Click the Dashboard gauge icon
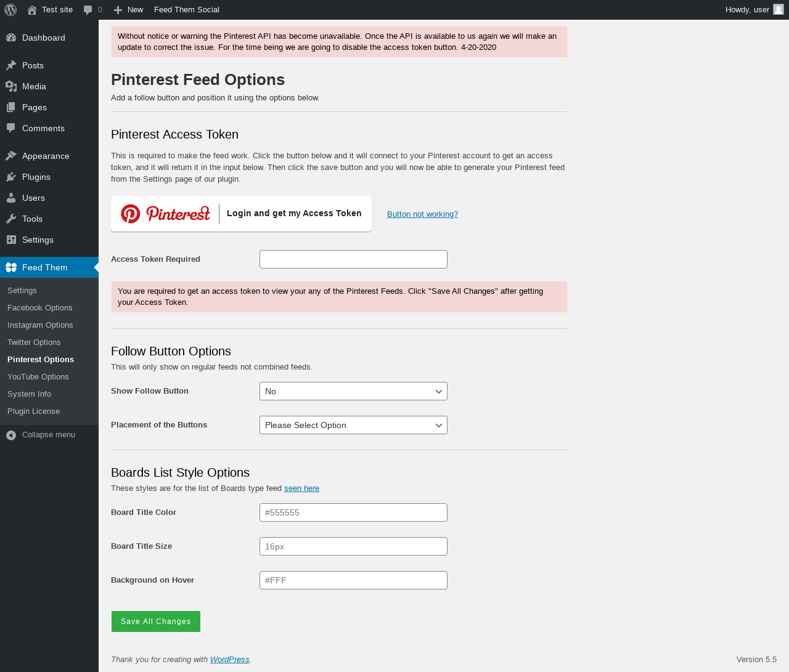The height and width of the screenshot is (672, 789). point(11,38)
